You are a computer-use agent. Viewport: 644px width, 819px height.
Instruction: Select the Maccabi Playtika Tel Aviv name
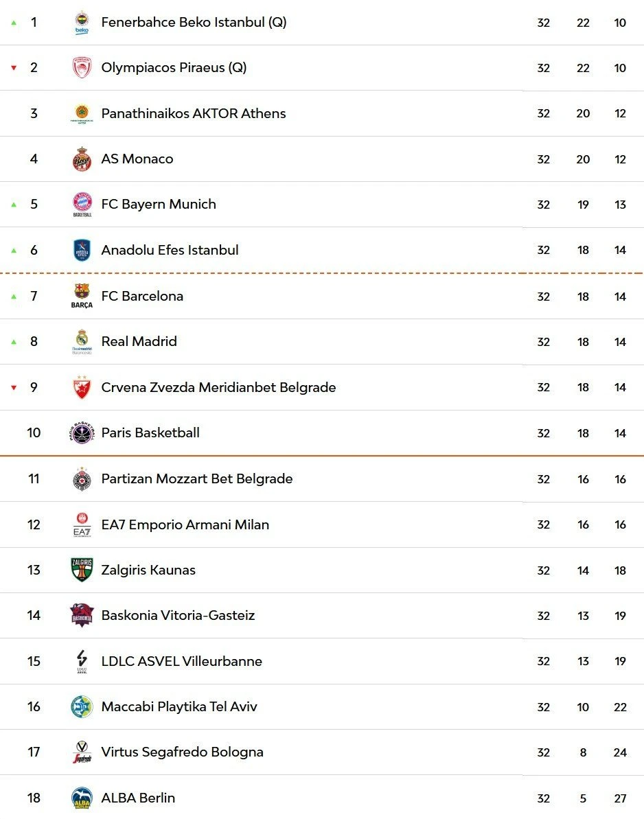pyautogui.click(x=179, y=706)
